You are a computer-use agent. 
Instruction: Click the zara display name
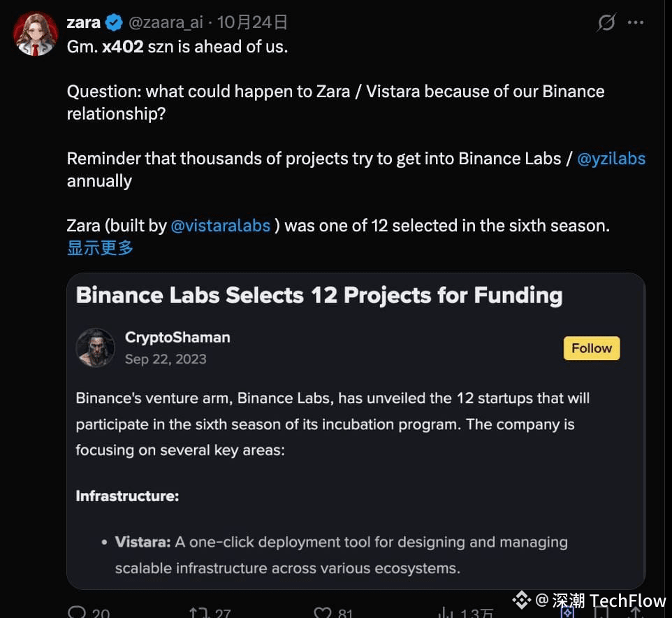84,23
